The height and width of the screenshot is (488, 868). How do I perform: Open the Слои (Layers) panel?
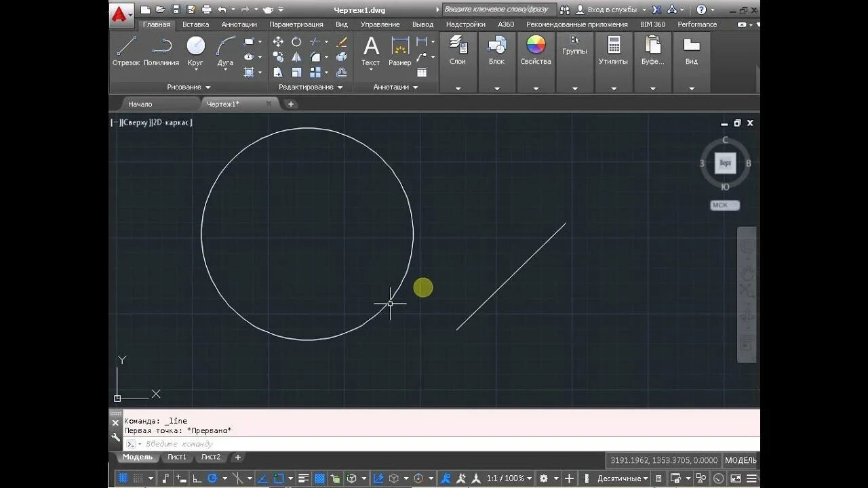tap(458, 50)
